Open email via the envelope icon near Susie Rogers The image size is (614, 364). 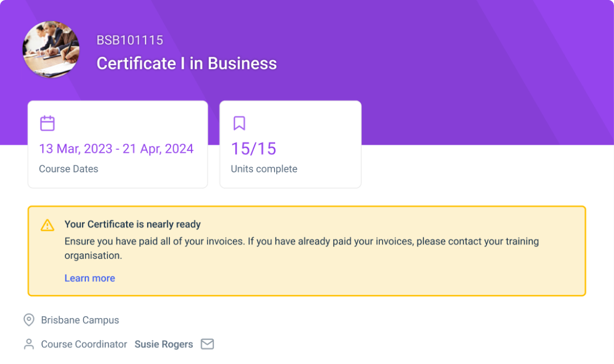207,344
